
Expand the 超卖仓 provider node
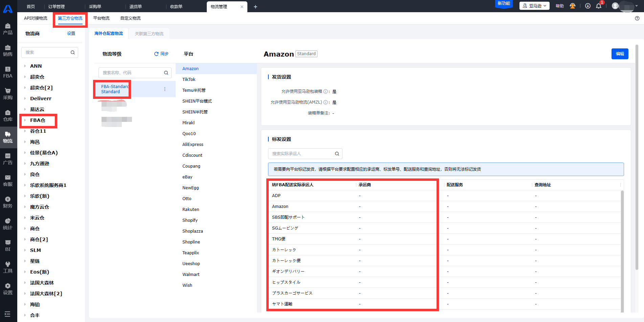click(25, 77)
